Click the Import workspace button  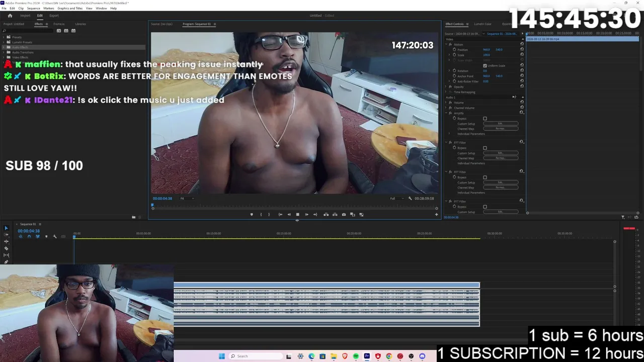coord(25,16)
